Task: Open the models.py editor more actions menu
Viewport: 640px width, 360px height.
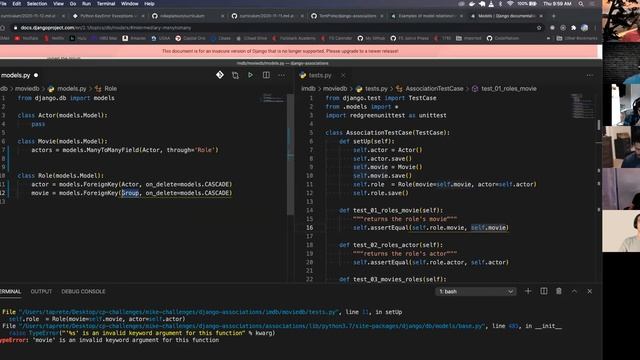Action: coord(282,75)
